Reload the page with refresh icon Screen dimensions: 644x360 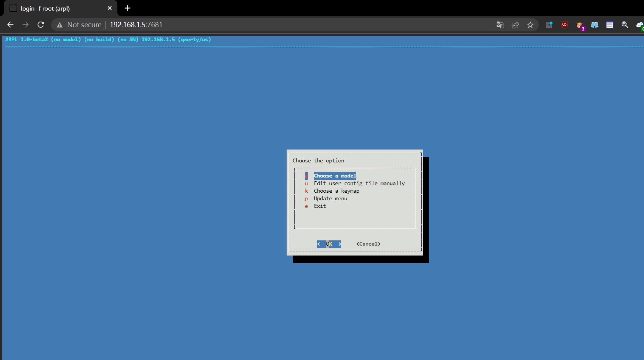(x=41, y=25)
